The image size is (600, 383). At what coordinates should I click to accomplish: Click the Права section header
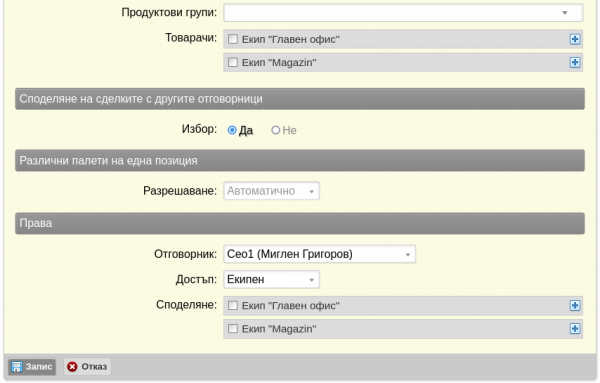click(300, 223)
